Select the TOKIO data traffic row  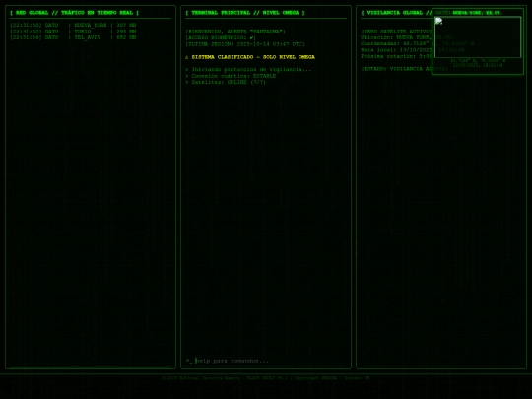click(x=73, y=32)
